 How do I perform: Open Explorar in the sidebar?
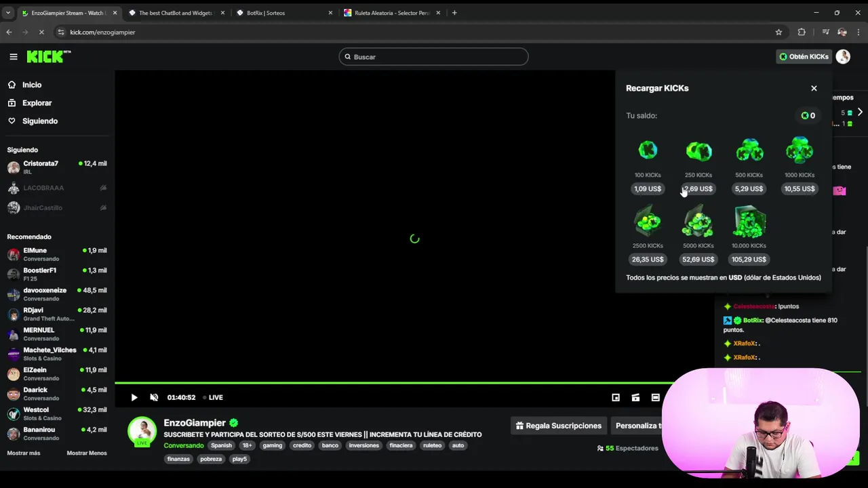37,103
